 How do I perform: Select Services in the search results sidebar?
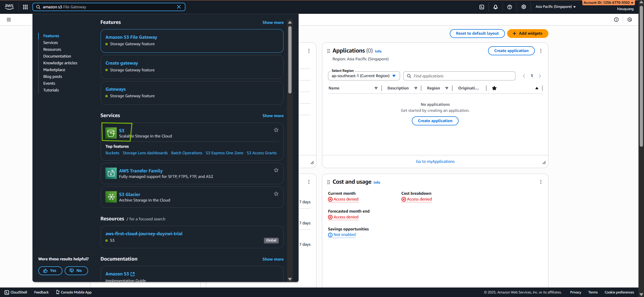(51, 43)
